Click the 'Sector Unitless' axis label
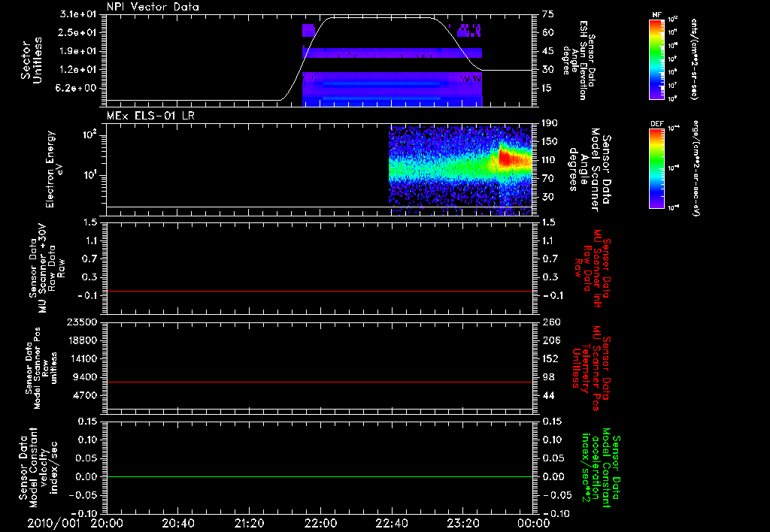 click(x=31, y=60)
